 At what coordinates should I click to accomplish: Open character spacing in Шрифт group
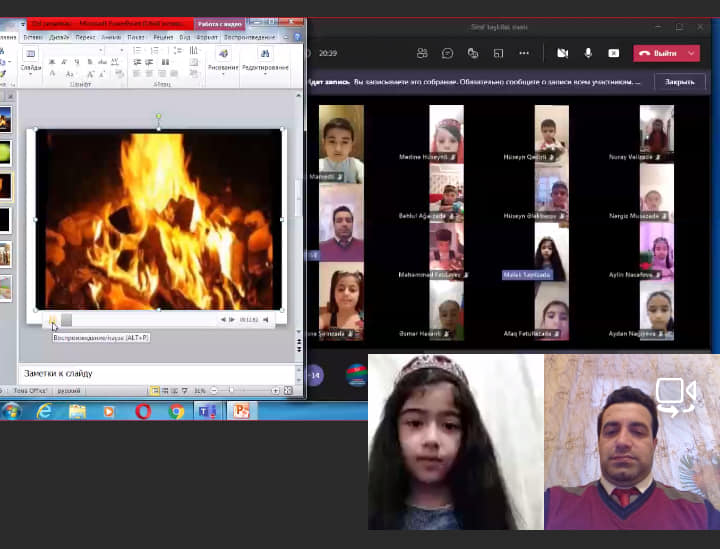tap(115, 62)
